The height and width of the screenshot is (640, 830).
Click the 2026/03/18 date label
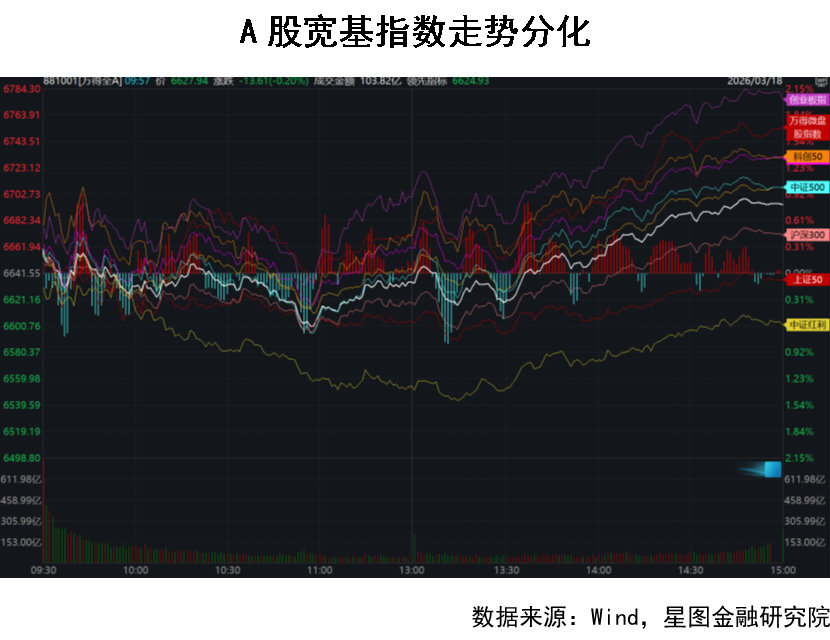click(755, 81)
